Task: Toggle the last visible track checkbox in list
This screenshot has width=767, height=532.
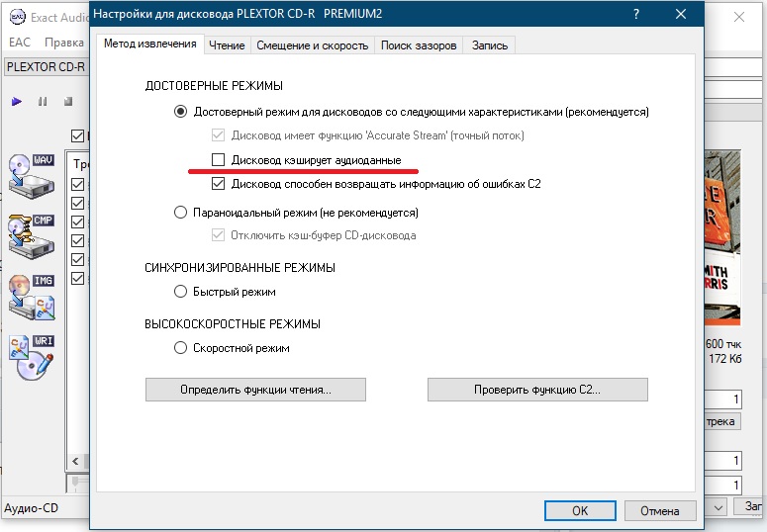Action: point(78,278)
